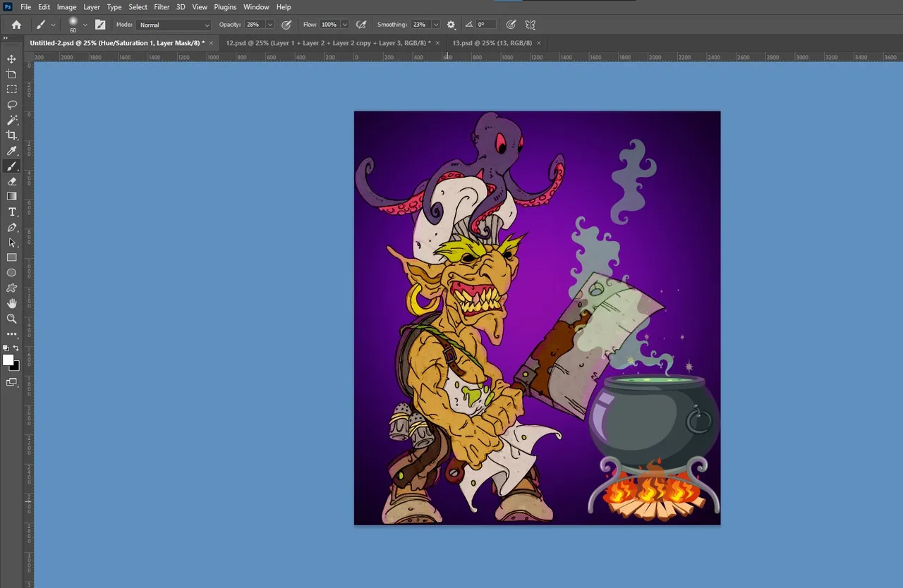Open the Edit Toolbar three-dots menu
The image size is (903, 588).
11,334
